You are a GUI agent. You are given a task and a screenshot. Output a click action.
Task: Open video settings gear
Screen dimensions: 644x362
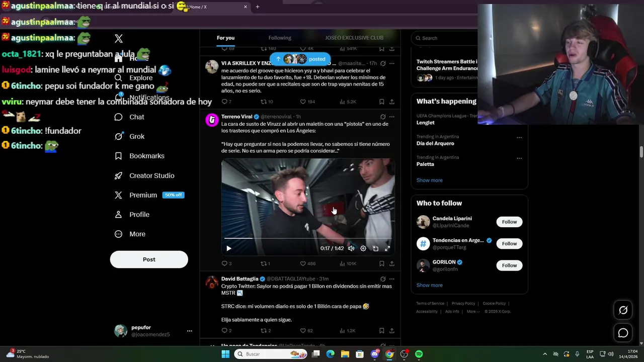[363, 248]
